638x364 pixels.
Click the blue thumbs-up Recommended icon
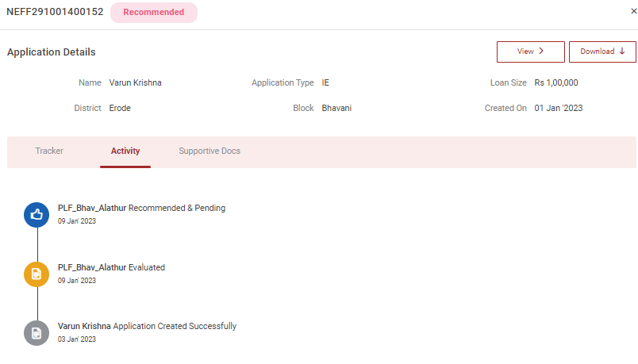(x=37, y=214)
